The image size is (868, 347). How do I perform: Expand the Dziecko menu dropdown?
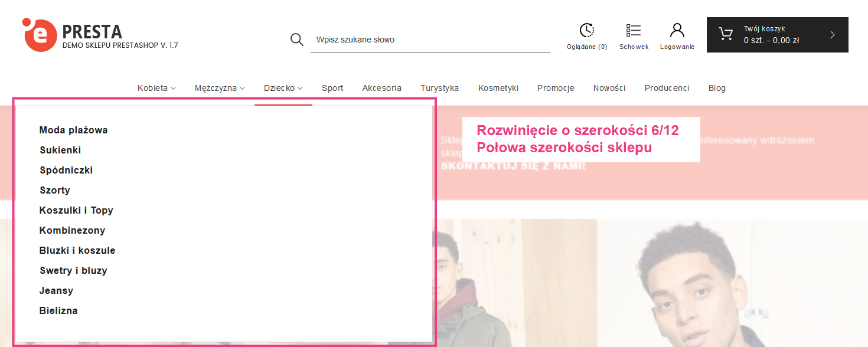[283, 88]
